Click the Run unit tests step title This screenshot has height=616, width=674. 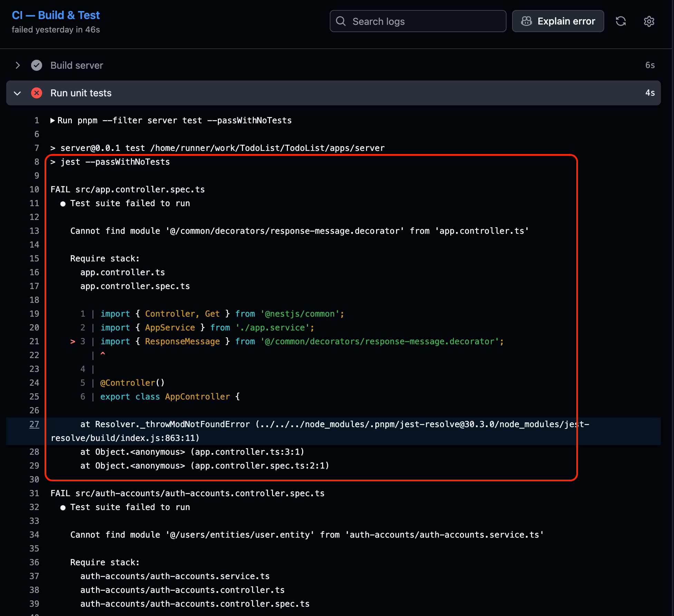81,93
